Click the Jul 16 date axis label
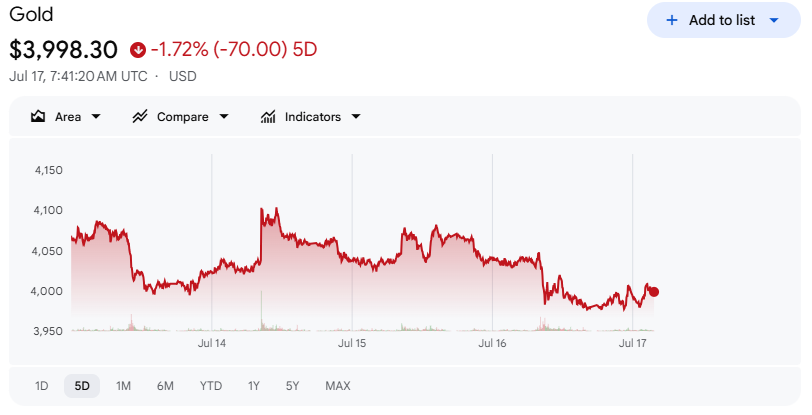 (492, 343)
